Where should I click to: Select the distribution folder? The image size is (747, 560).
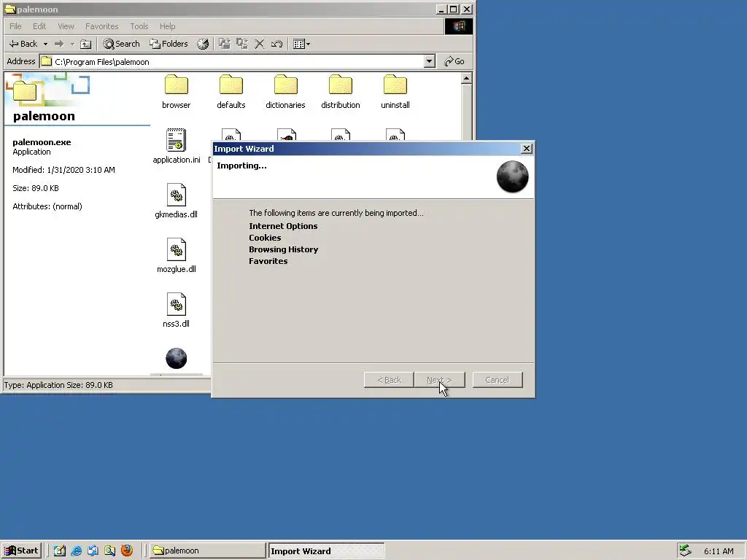(341, 91)
